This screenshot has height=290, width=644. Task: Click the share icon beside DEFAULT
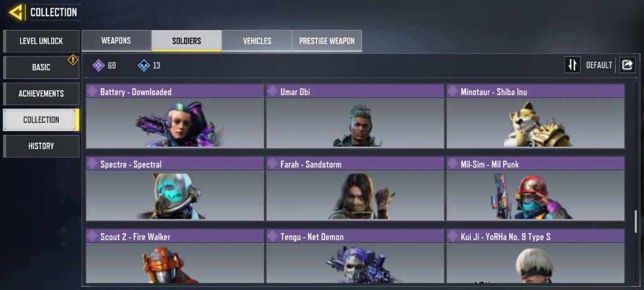coord(627,65)
